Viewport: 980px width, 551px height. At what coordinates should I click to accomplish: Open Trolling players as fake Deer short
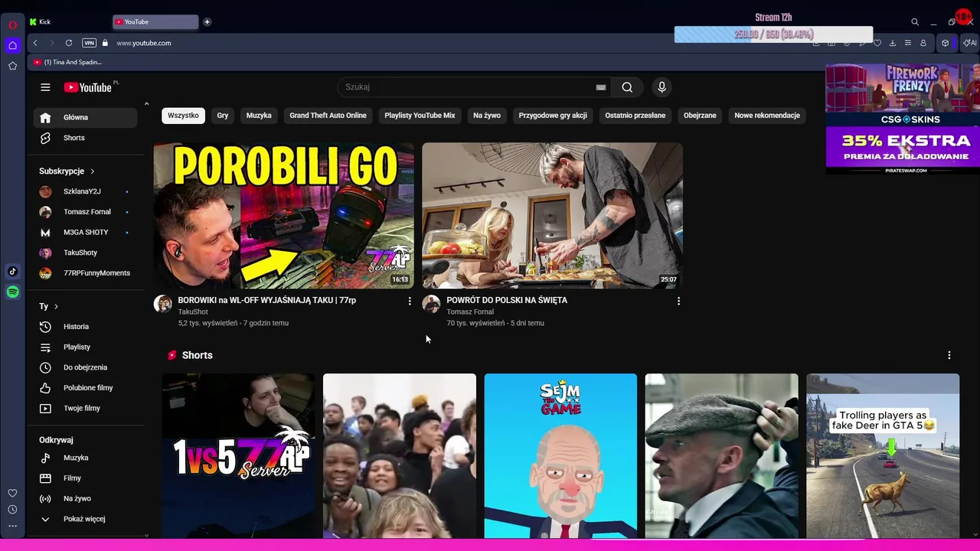pos(883,456)
